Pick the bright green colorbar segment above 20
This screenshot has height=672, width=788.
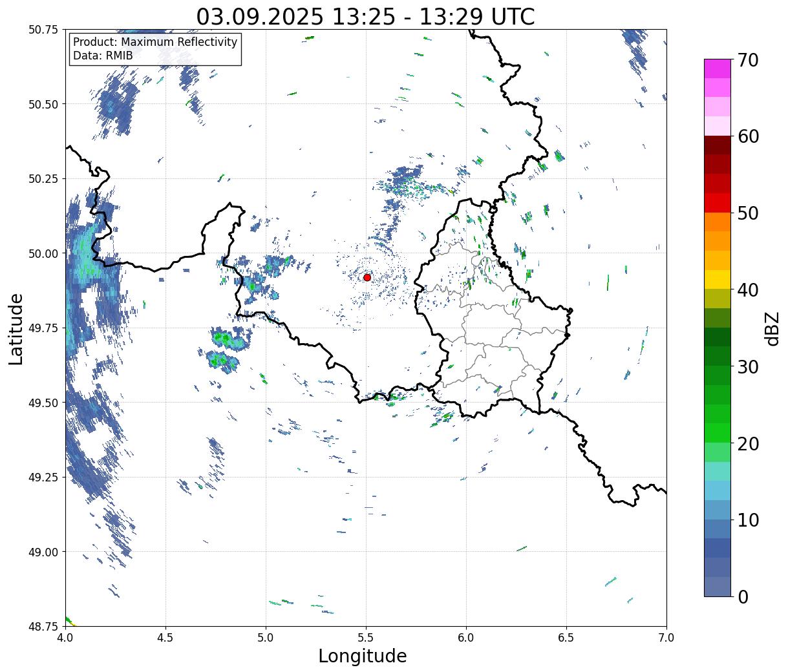718,433
